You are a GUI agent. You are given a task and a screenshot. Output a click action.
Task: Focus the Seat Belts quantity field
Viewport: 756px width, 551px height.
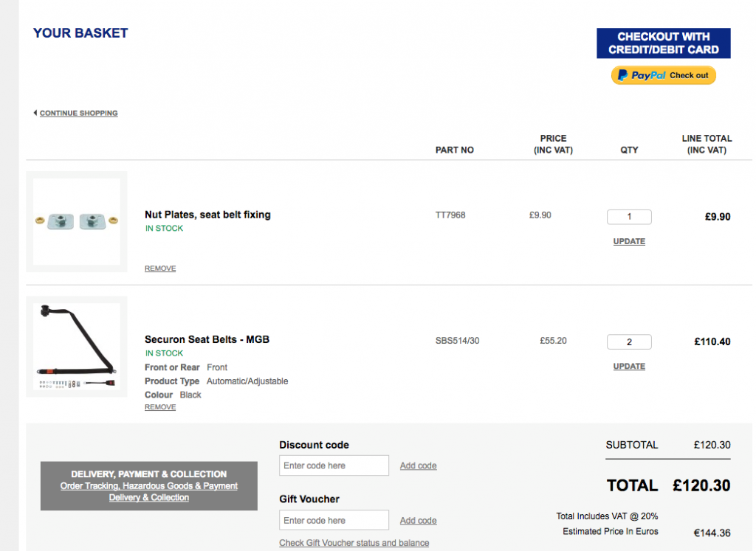point(629,342)
